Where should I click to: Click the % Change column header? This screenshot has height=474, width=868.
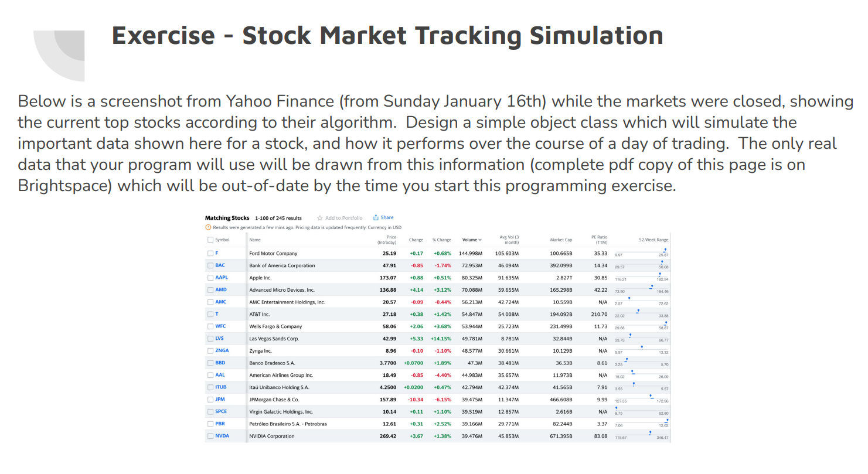point(441,240)
